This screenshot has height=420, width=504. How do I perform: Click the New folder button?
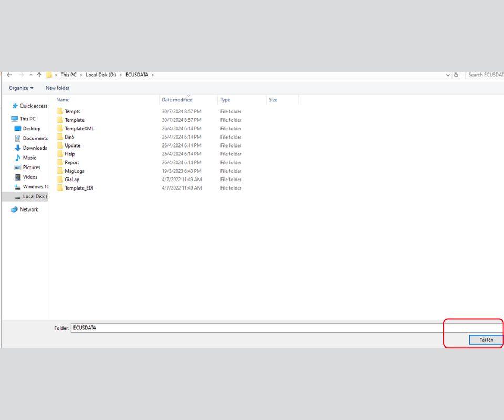pyautogui.click(x=57, y=88)
